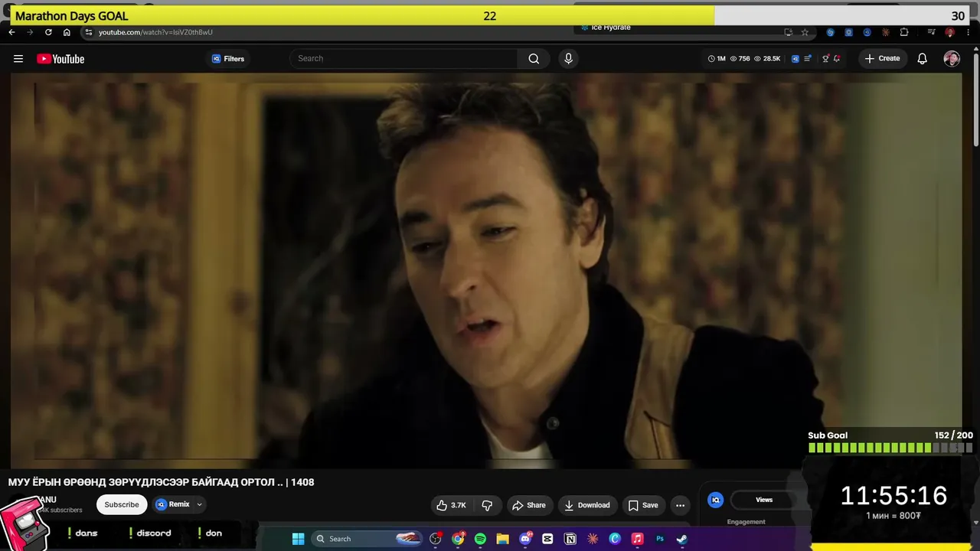Click the orange starburst extension in Chrome toolbar

(886, 32)
